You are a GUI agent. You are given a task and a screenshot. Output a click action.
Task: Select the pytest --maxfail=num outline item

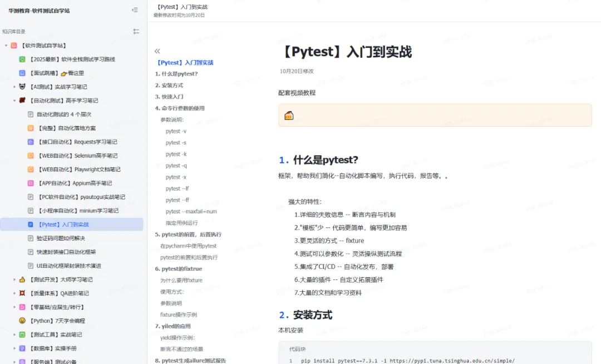point(192,211)
